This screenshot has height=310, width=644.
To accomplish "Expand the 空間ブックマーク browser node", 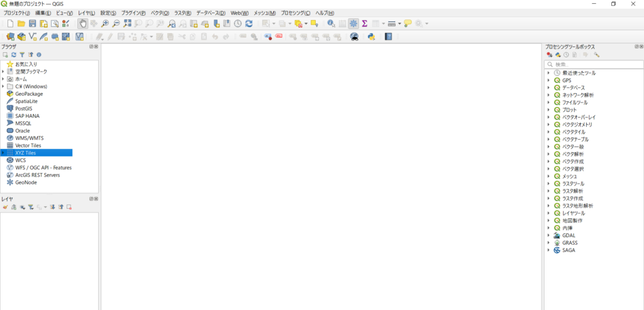I will [3, 72].
